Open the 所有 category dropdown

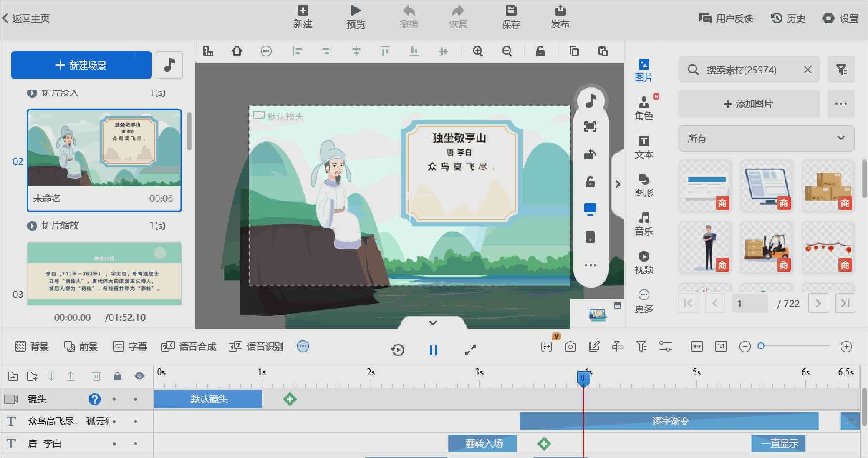click(x=766, y=138)
